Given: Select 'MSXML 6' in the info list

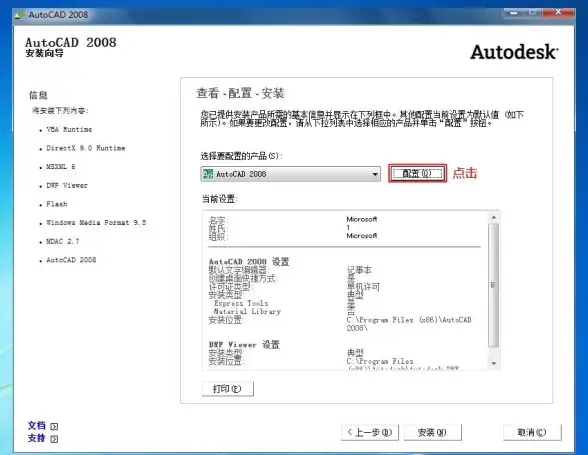Looking at the screenshot, I should (x=60, y=167).
